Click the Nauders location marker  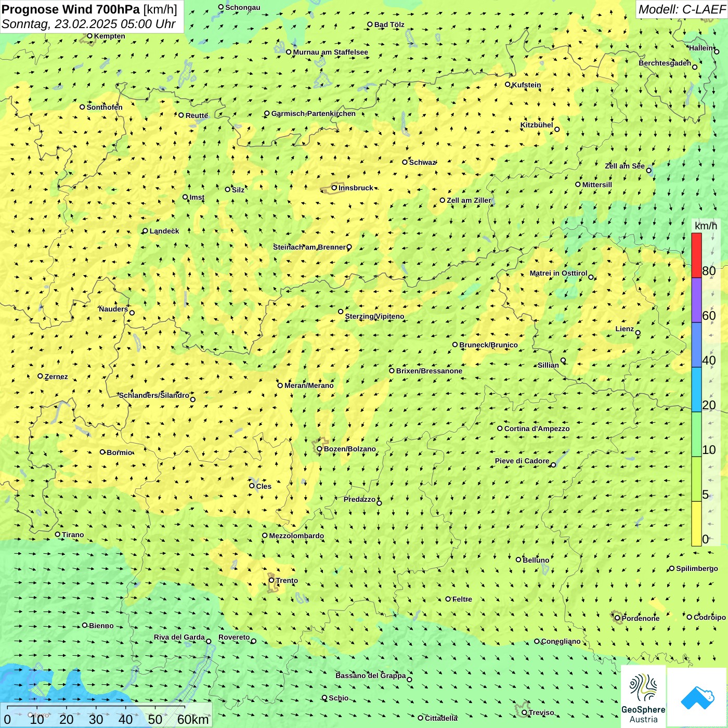132,313
